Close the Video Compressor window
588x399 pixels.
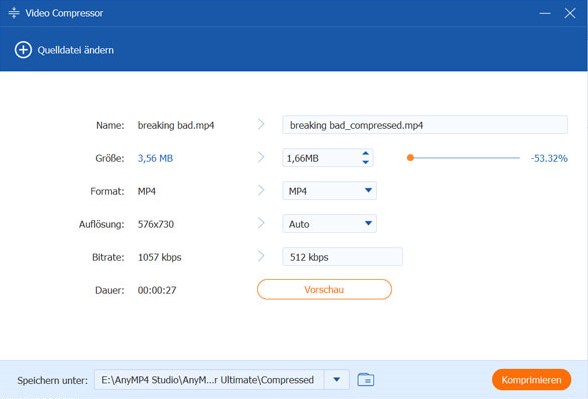570,13
